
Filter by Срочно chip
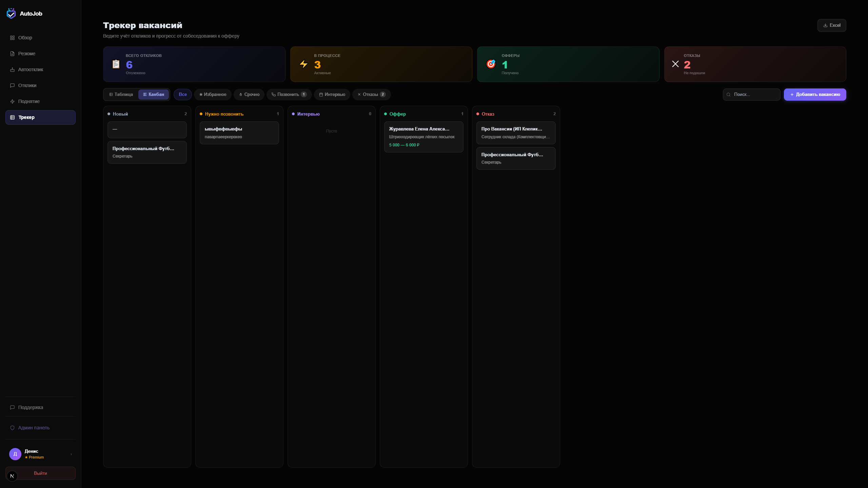(x=249, y=95)
